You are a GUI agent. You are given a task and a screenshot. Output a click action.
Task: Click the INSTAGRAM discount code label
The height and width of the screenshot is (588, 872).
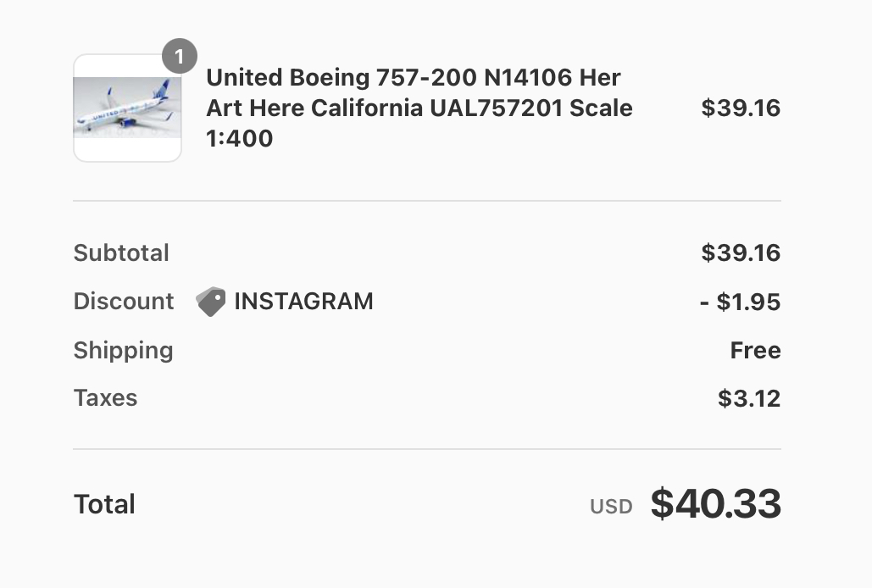(x=303, y=302)
